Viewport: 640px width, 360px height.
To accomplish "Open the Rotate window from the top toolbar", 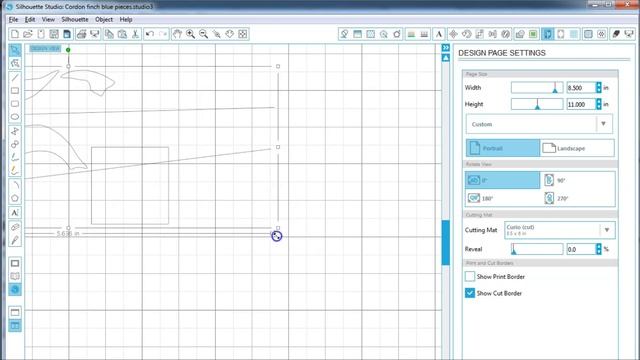I will click(x=466, y=34).
